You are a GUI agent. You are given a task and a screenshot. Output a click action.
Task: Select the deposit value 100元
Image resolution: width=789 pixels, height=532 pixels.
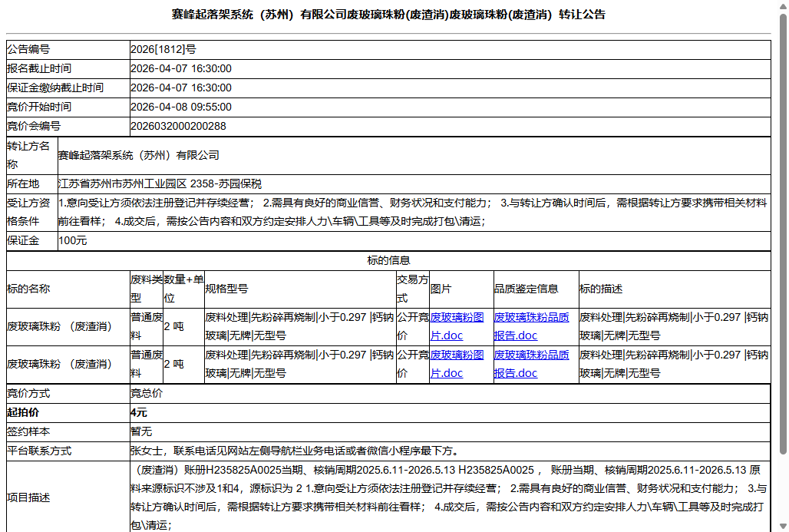73,240
